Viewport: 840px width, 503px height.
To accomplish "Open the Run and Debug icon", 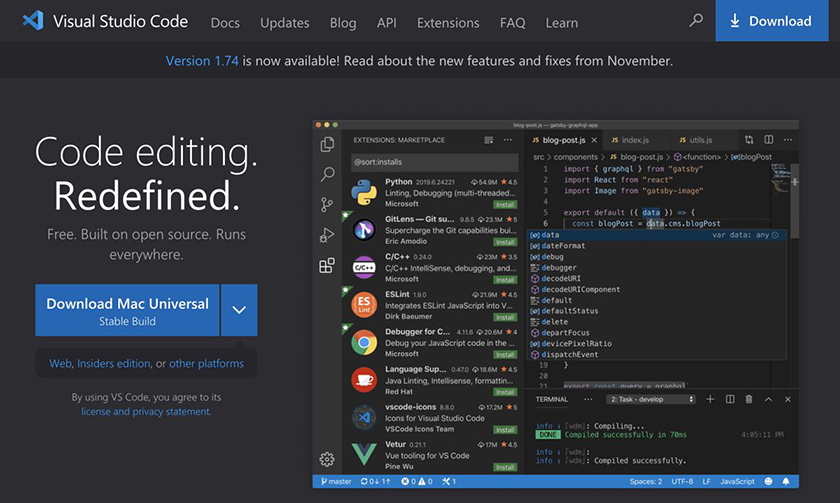I will click(327, 235).
